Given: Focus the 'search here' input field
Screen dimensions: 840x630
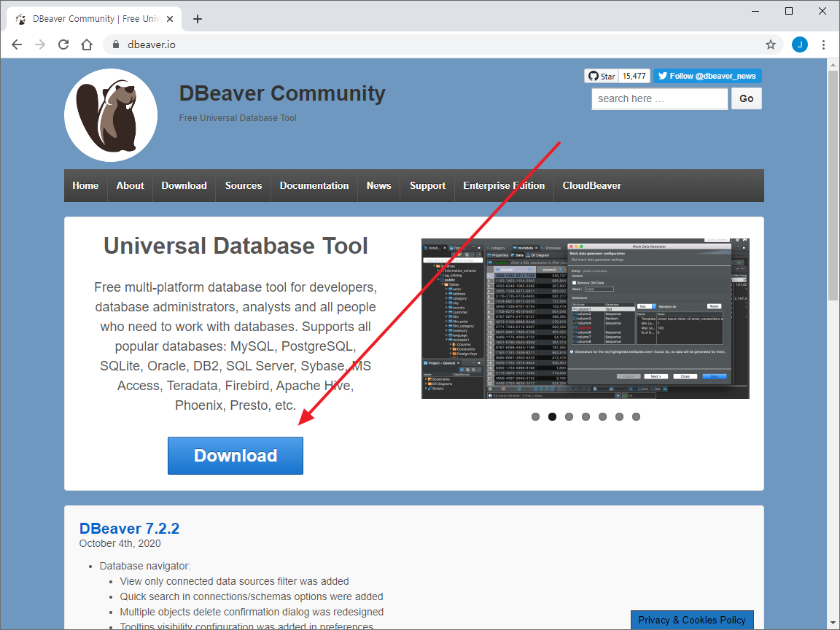Looking at the screenshot, I should (659, 98).
